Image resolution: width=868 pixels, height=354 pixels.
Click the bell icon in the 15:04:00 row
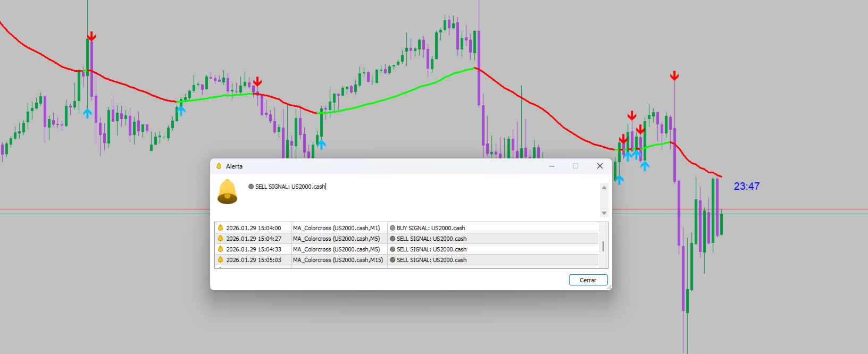220,228
